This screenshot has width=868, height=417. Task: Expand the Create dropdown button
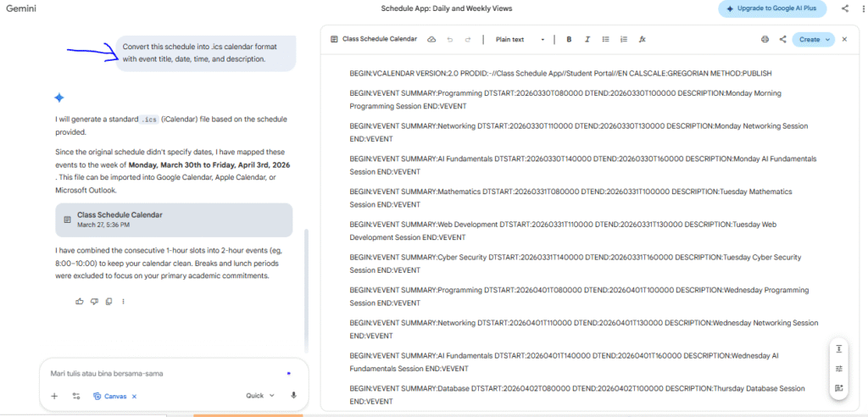(828, 39)
